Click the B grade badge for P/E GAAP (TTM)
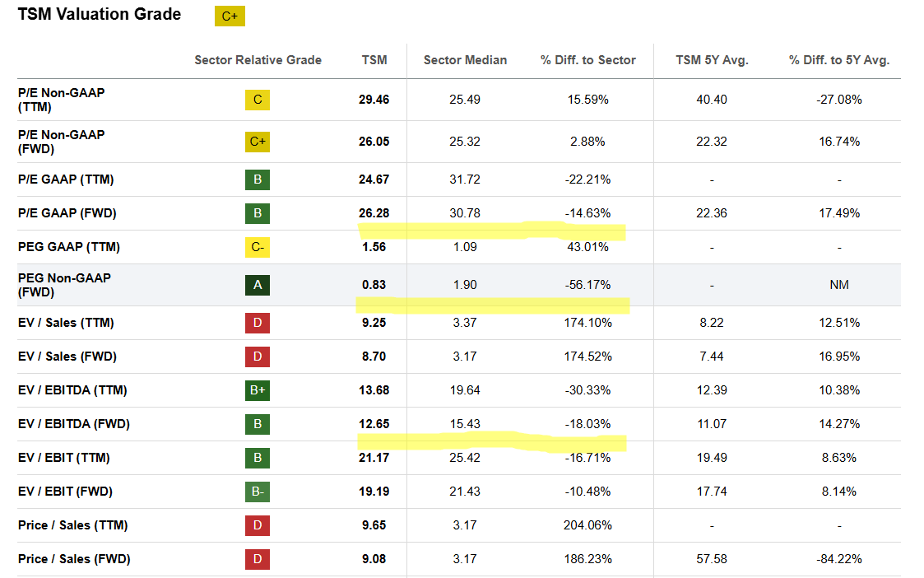 pyautogui.click(x=258, y=179)
